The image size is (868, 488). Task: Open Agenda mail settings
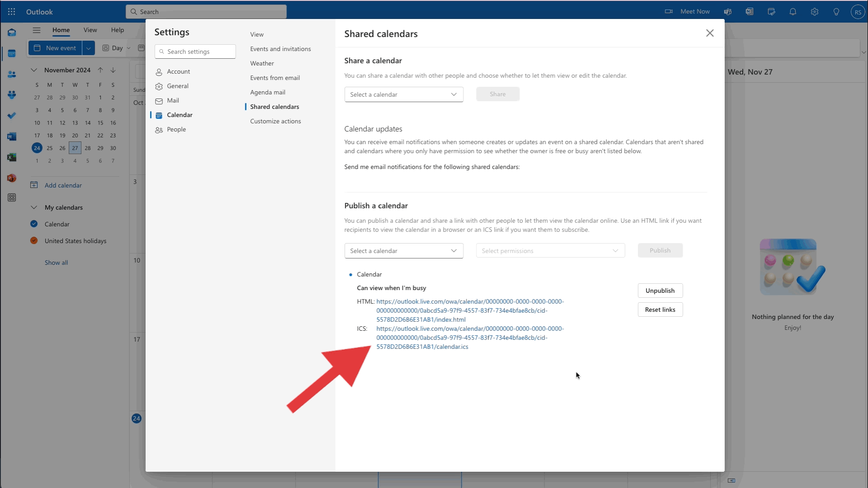268,92
